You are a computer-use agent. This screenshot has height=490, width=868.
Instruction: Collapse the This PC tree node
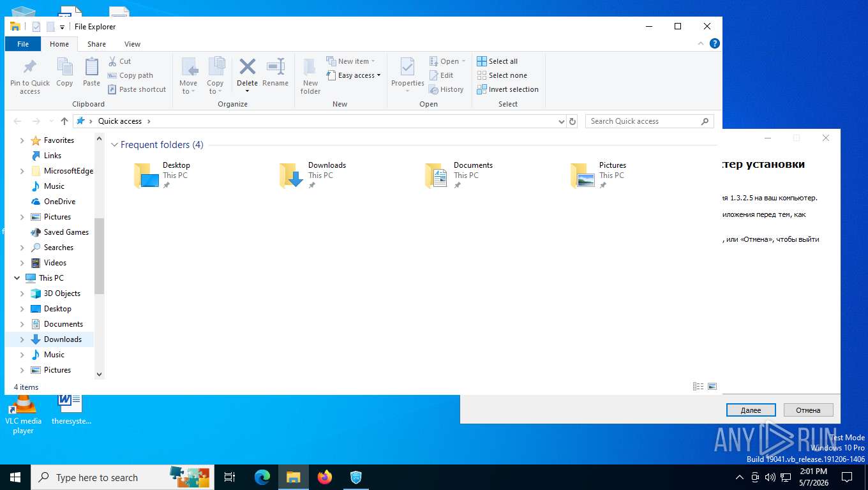[x=17, y=278]
